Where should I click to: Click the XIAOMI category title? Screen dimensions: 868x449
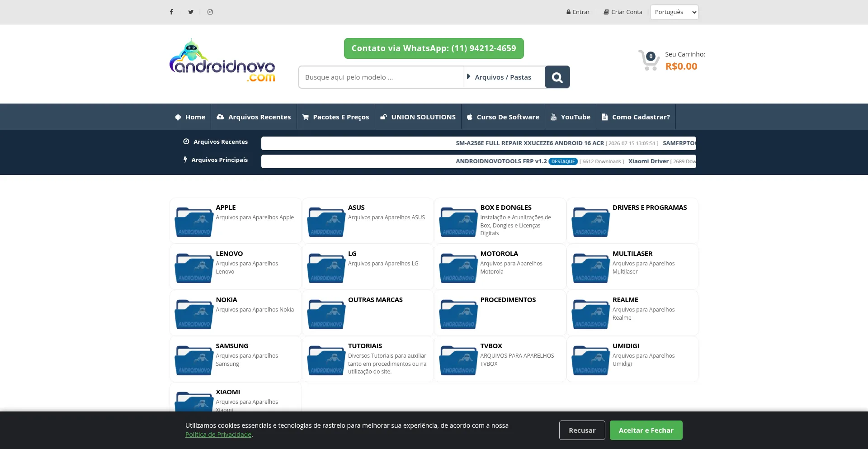pos(228,392)
